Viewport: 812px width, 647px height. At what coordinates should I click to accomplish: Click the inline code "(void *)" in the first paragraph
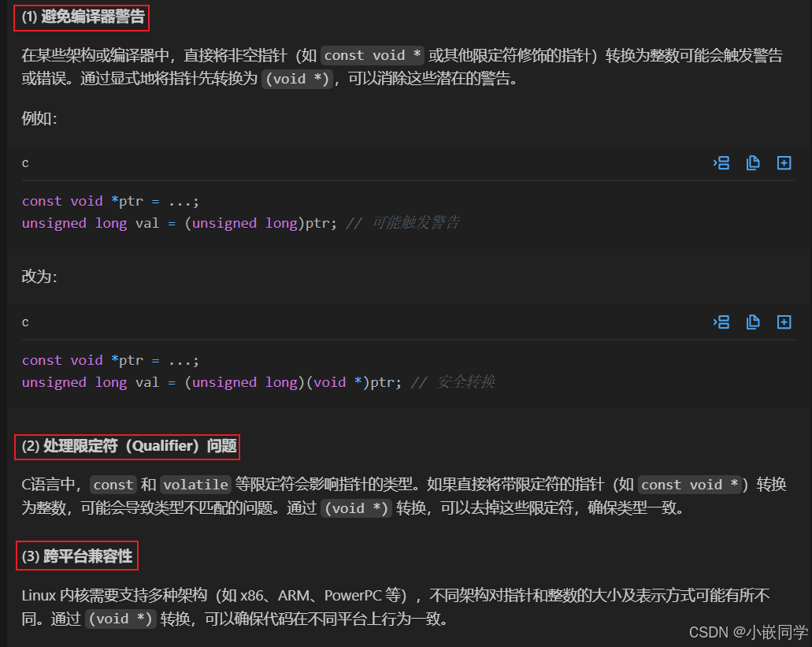(x=297, y=79)
